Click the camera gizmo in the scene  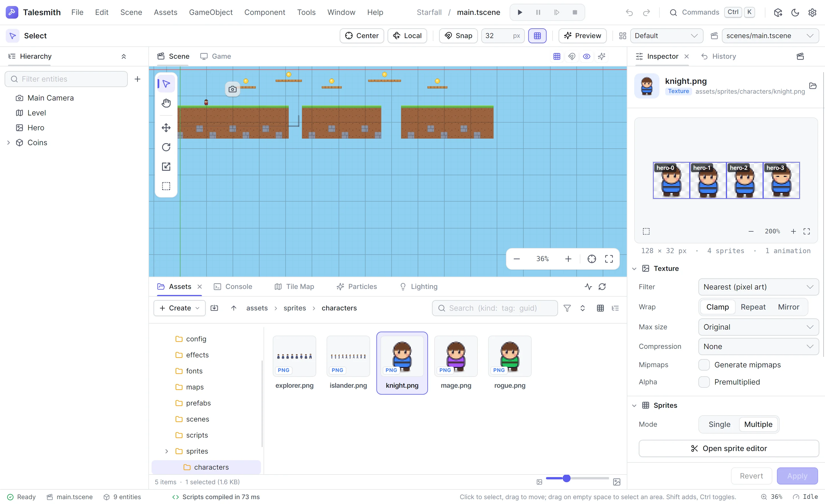232,89
